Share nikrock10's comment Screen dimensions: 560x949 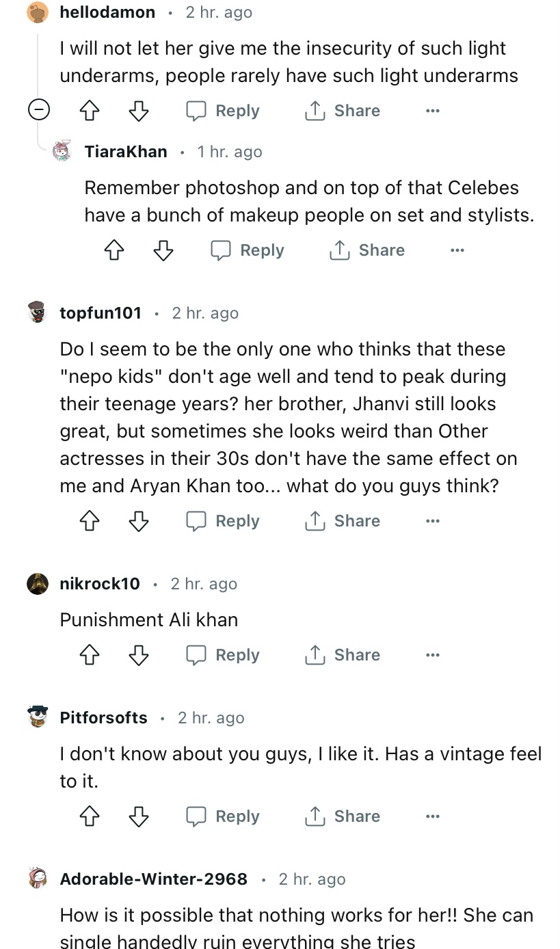pos(342,655)
